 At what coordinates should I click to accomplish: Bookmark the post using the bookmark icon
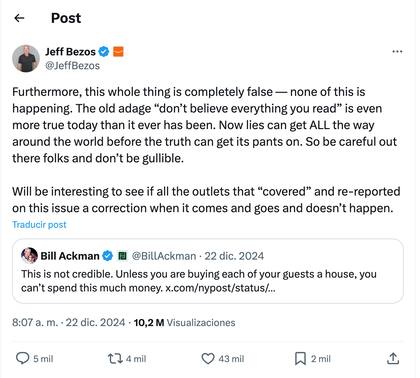[x=300, y=359]
